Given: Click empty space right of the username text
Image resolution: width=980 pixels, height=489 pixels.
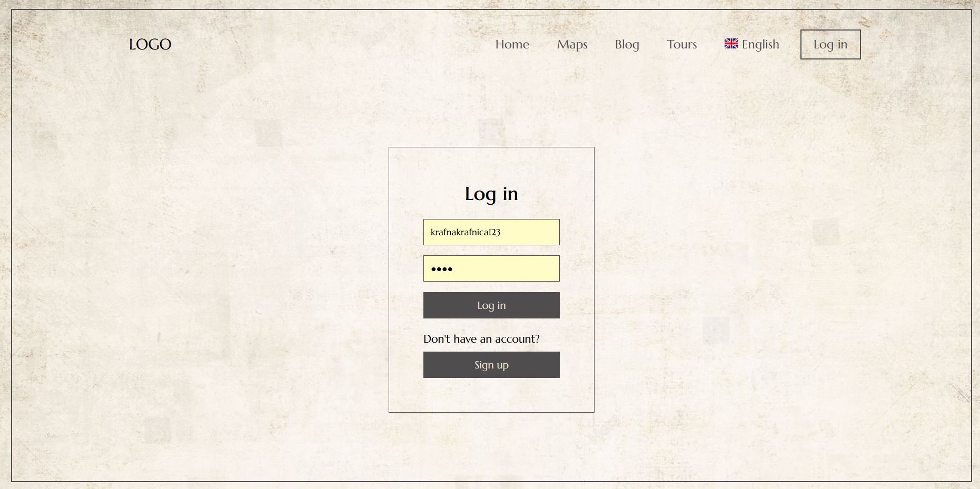Looking at the screenshot, I should click(x=532, y=232).
